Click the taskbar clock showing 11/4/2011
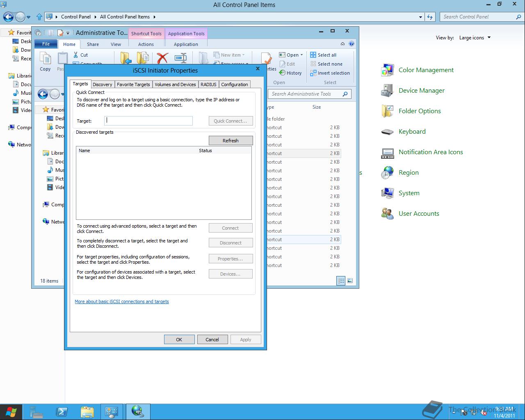The width and height of the screenshot is (525, 420). click(504, 412)
